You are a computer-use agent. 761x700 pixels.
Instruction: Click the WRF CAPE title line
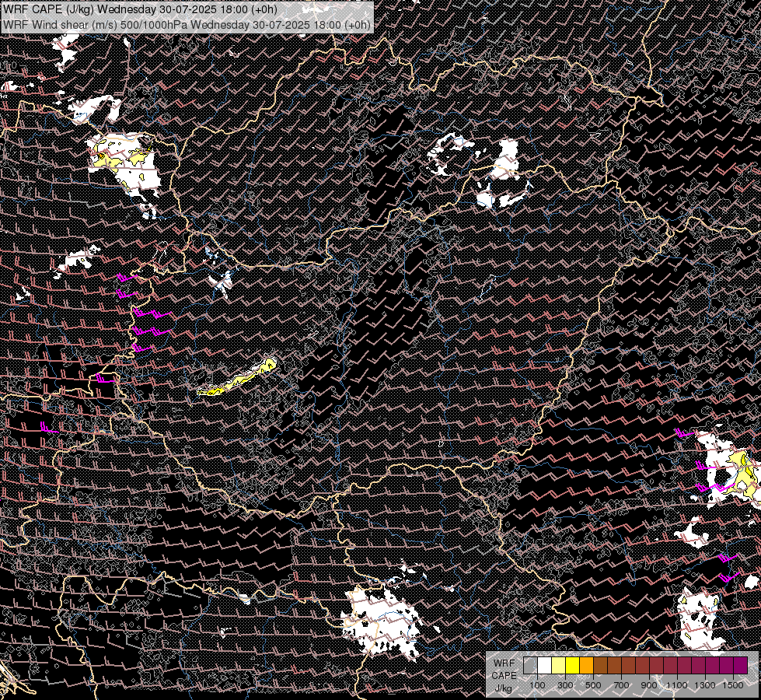(x=140, y=9)
